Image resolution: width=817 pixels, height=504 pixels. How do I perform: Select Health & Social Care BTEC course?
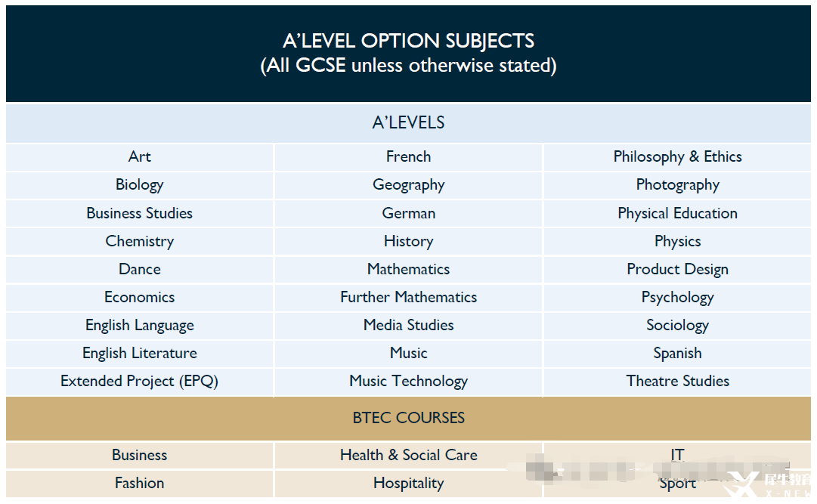tap(408, 455)
